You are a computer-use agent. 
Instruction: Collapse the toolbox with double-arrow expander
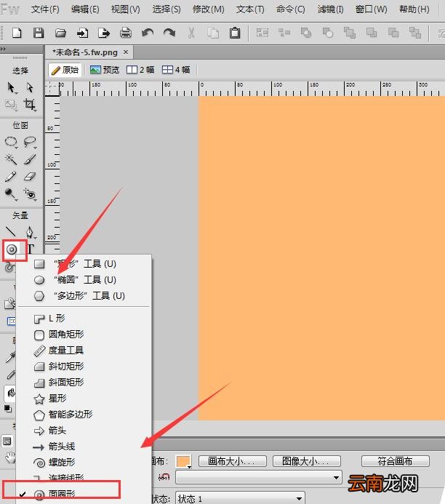(x=3, y=49)
